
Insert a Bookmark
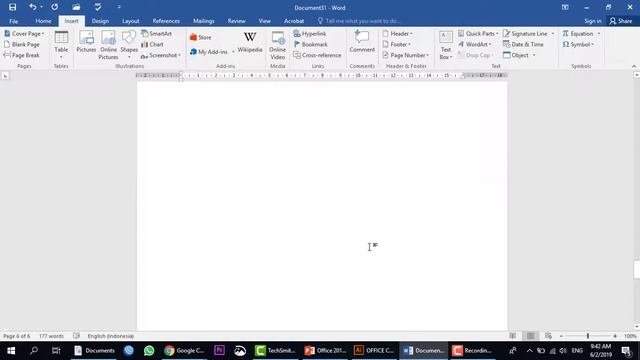[x=311, y=44]
